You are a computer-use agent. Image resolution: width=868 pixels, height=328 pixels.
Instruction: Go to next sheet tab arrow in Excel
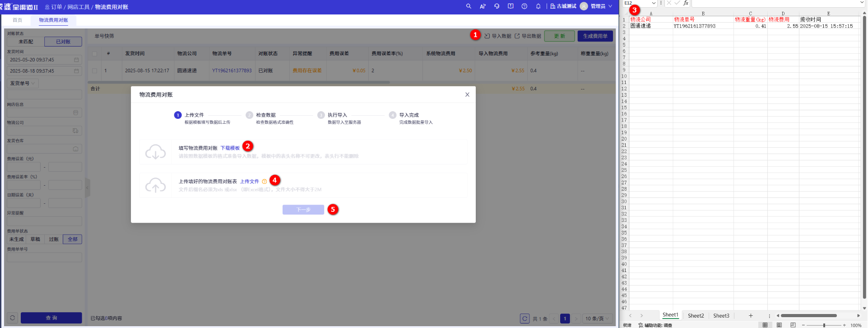point(641,315)
